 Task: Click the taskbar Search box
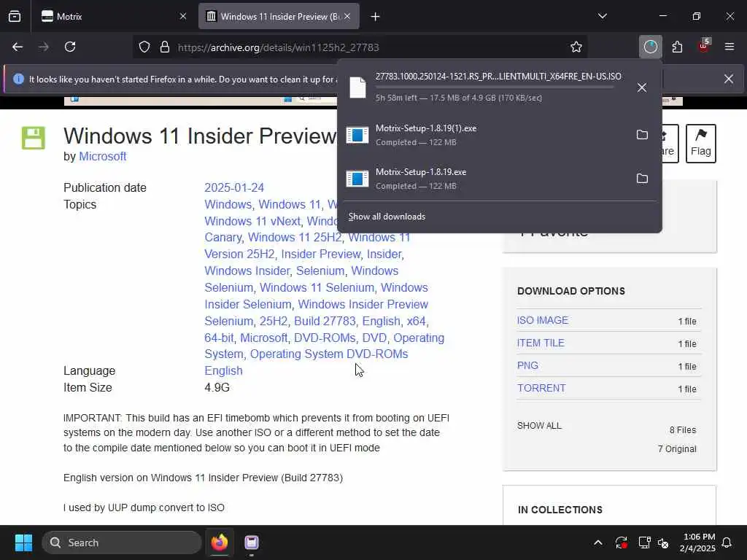[x=122, y=542]
